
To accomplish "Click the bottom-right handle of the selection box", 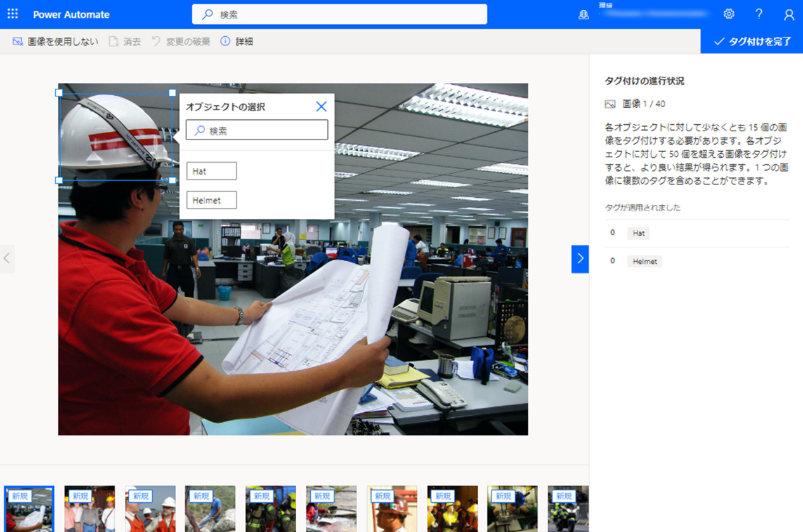I will pyautogui.click(x=173, y=180).
